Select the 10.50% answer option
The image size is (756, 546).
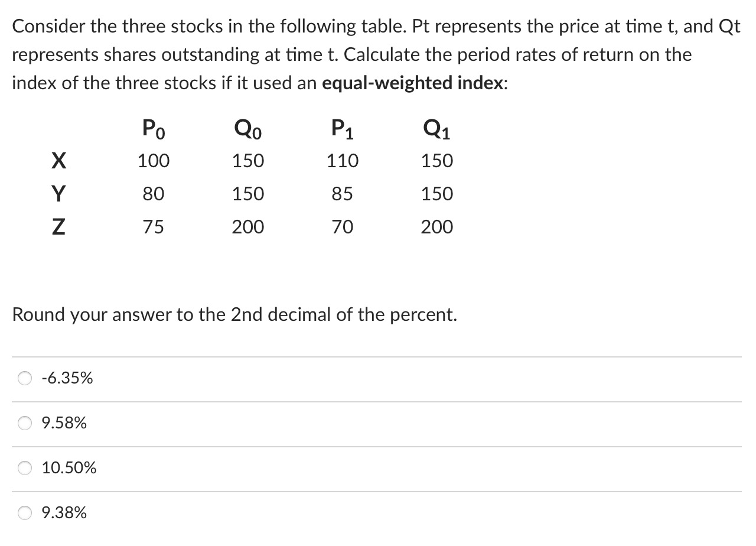[x=25, y=467]
